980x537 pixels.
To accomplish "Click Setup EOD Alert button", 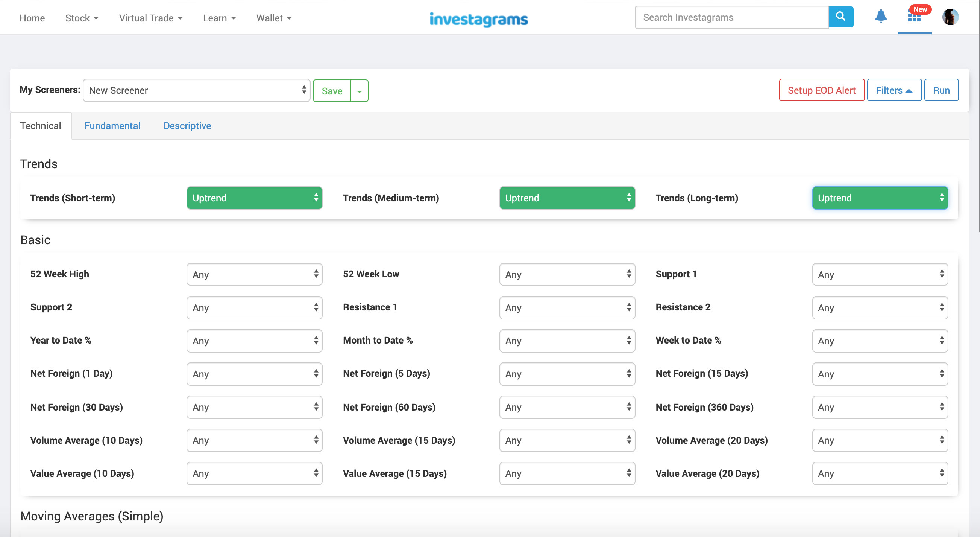I will pos(821,90).
